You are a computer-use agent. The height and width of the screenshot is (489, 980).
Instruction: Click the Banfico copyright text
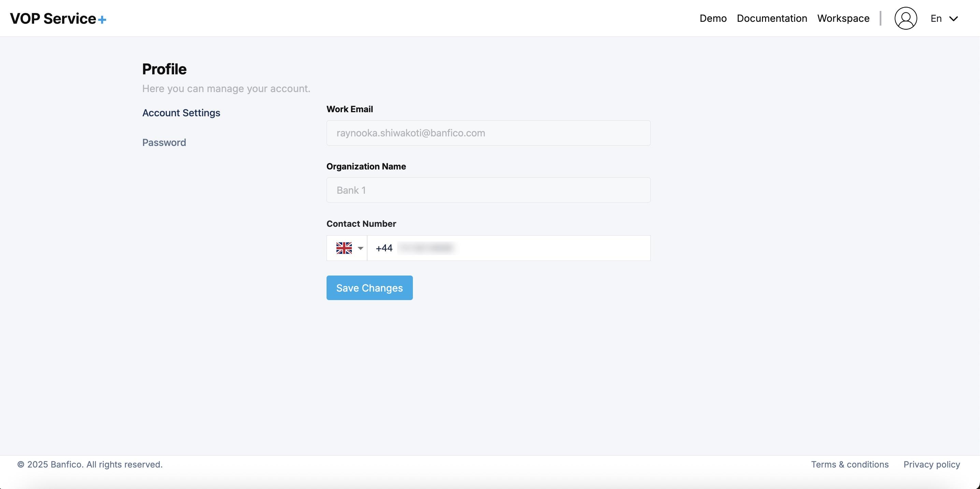[90, 464]
